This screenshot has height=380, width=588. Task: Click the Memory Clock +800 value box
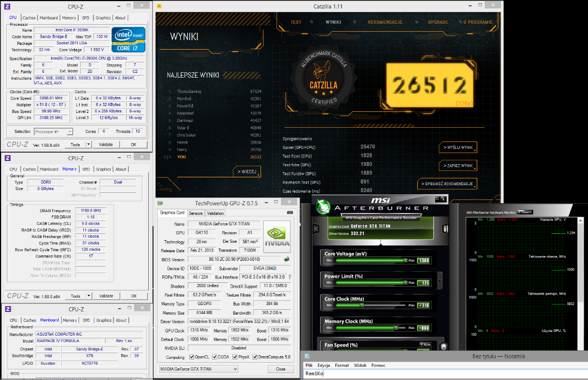(x=424, y=328)
